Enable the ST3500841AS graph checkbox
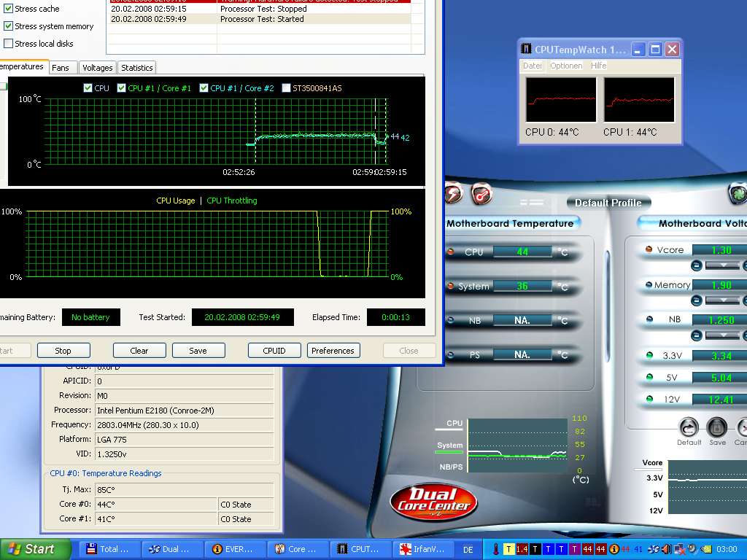Viewport: 747px width, 560px height. point(286,88)
